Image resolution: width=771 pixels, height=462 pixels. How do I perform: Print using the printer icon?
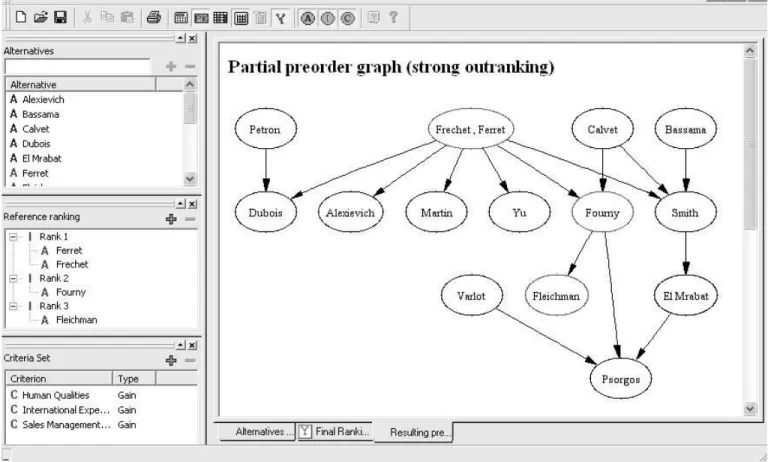coord(154,18)
